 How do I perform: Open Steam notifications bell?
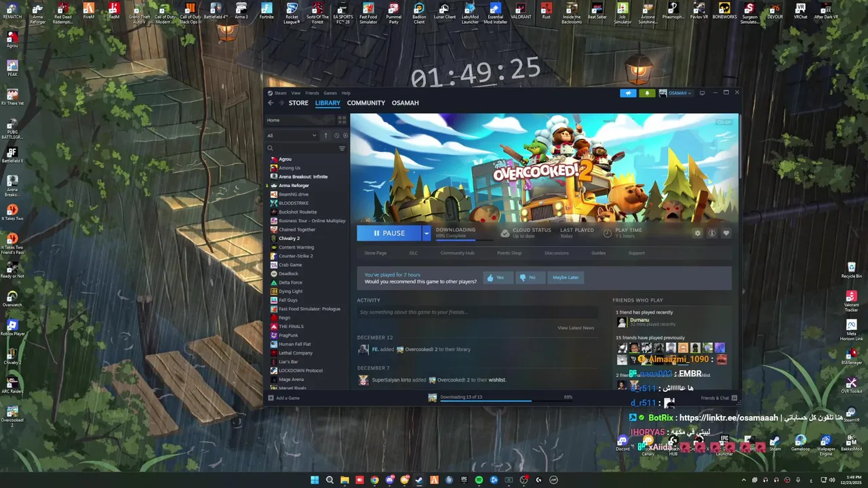click(x=647, y=93)
